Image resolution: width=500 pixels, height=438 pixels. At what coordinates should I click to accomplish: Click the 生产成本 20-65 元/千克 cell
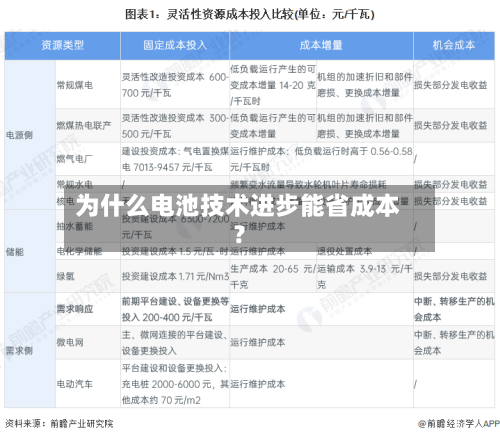[273, 276]
